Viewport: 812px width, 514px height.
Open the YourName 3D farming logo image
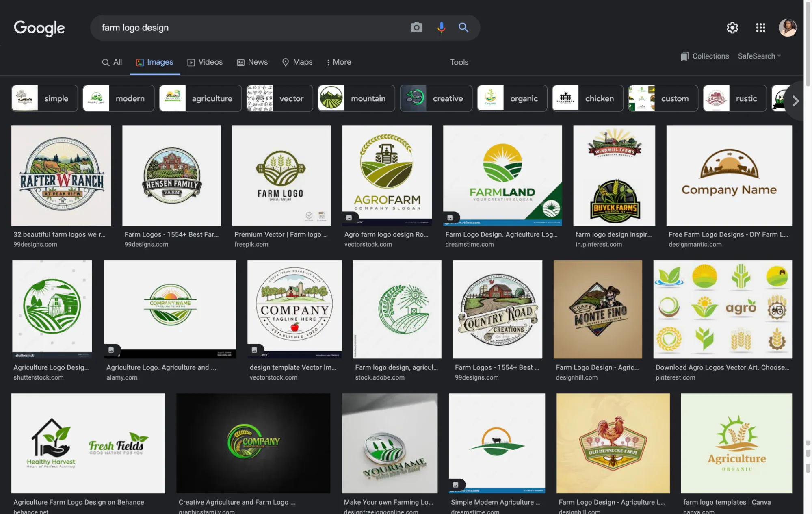tap(390, 443)
